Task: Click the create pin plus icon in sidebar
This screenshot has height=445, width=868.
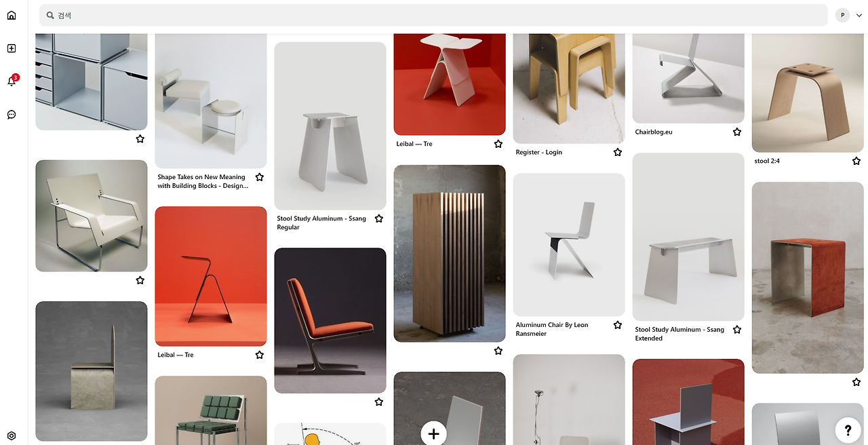Action: tap(12, 48)
